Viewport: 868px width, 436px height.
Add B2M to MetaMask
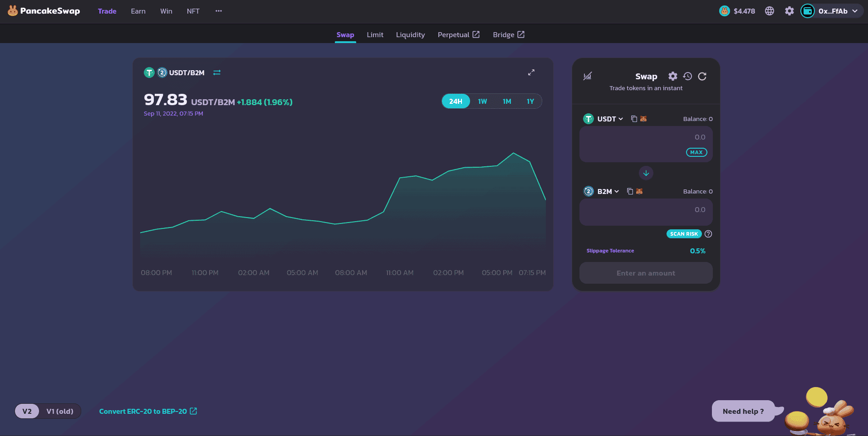639,191
